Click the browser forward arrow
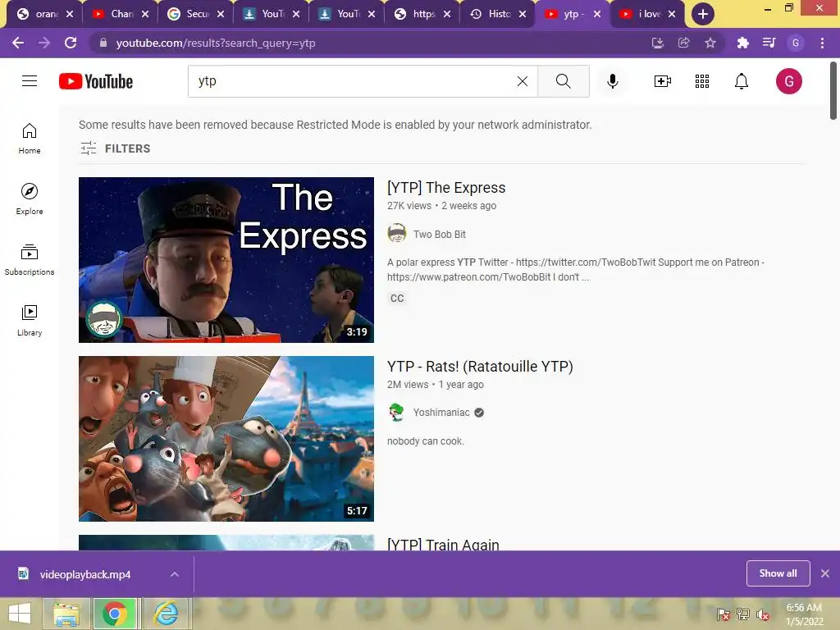The height and width of the screenshot is (630, 840). point(44,43)
